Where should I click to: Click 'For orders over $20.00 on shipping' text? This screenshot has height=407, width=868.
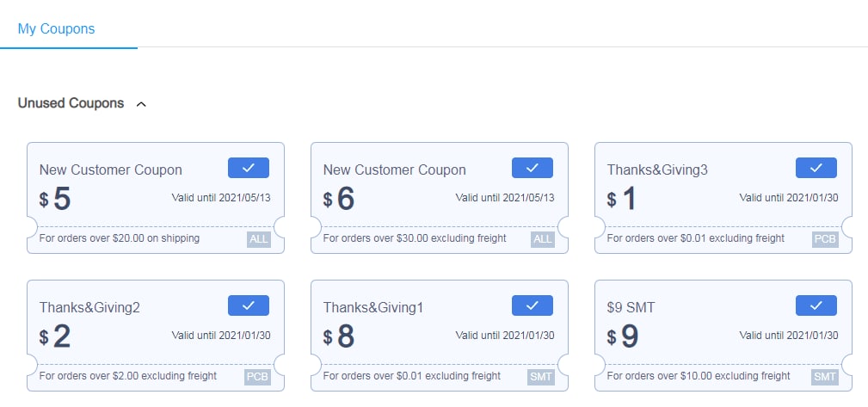tap(120, 238)
